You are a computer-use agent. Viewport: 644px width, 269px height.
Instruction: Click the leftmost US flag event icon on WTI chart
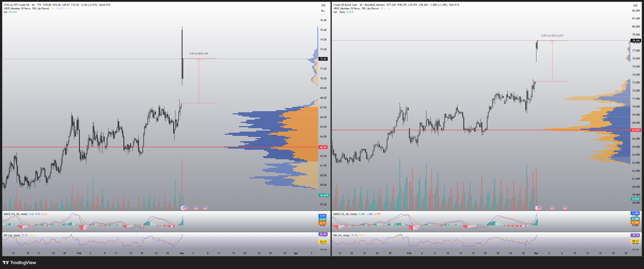coord(185,208)
